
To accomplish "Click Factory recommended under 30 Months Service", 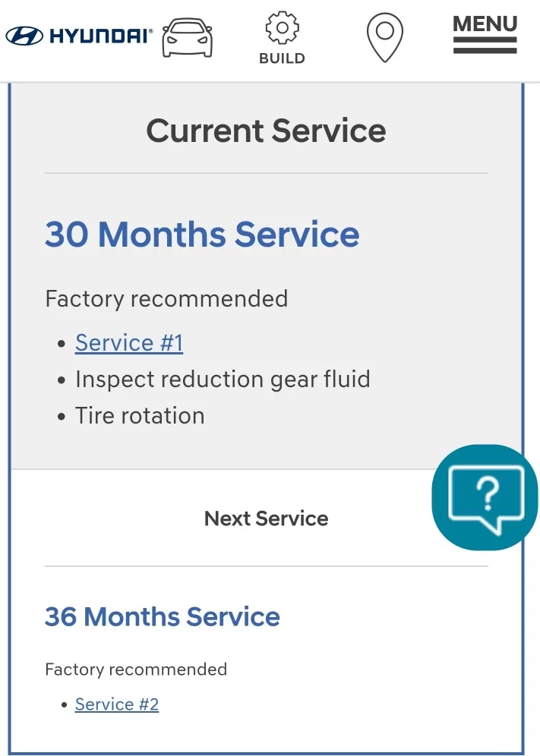I will tap(166, 299).
